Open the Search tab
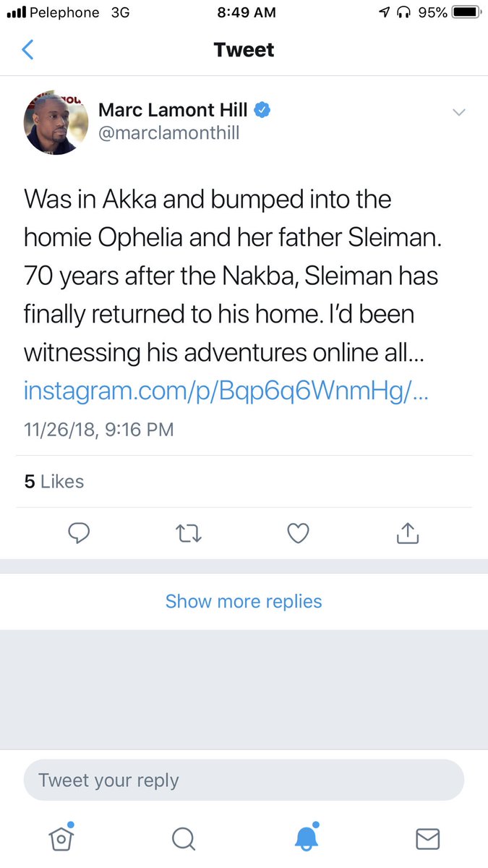 coord(184,838)
